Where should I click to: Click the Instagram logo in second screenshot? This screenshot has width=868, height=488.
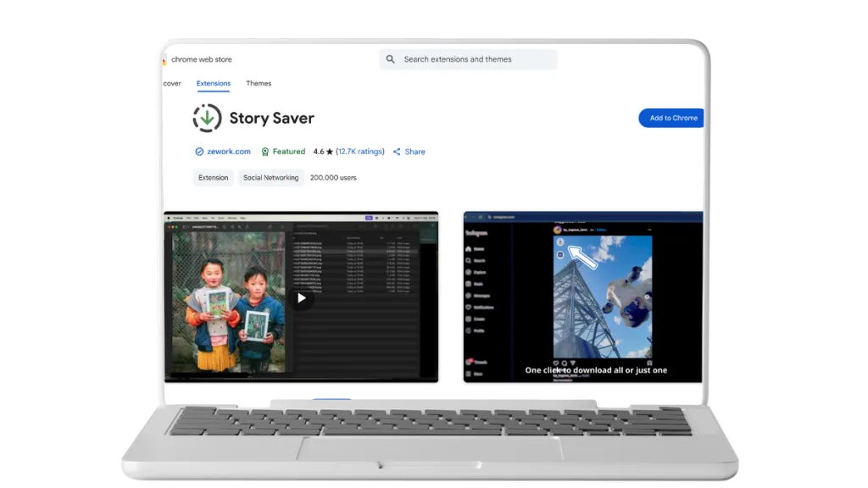pyautogui.click(x=476, y=233)
